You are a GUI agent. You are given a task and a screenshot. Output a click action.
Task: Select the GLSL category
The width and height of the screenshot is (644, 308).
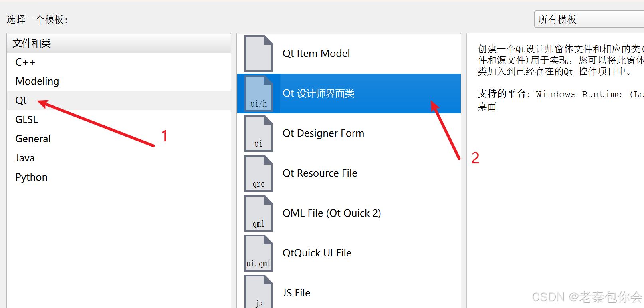(x=119, y=119)
